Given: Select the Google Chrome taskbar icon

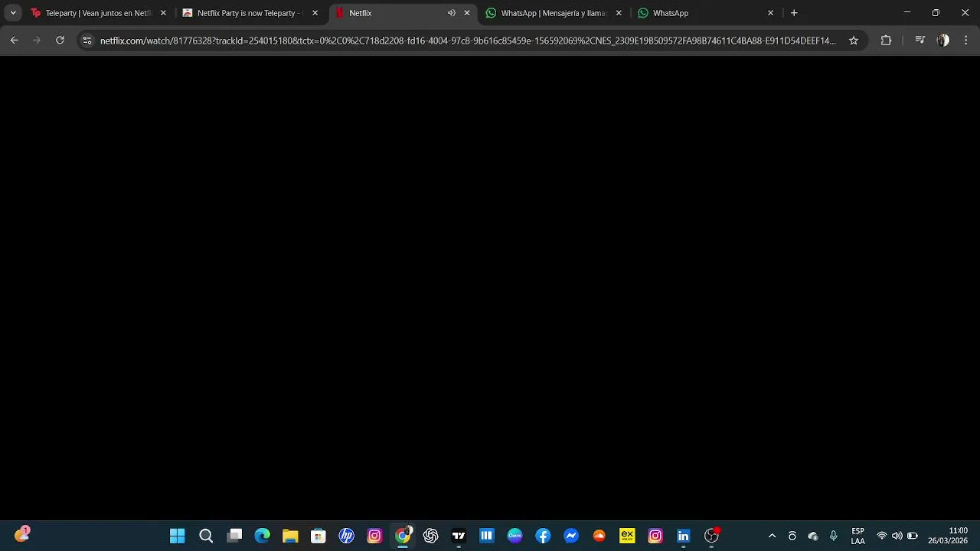Looking at the screenshot, I should tap(403, 536).
